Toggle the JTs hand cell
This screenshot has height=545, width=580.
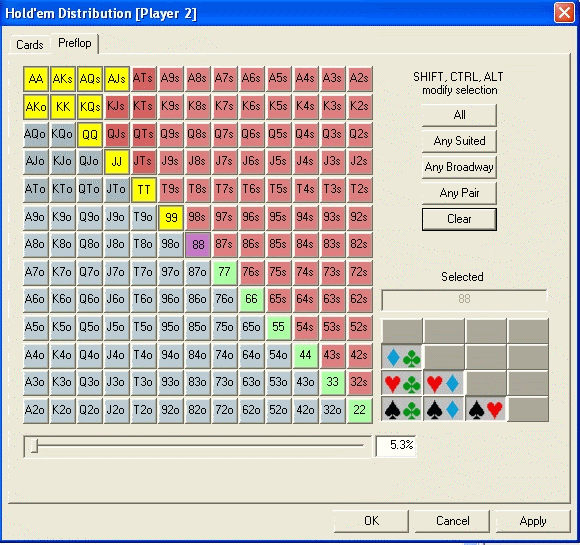[144, 161]
